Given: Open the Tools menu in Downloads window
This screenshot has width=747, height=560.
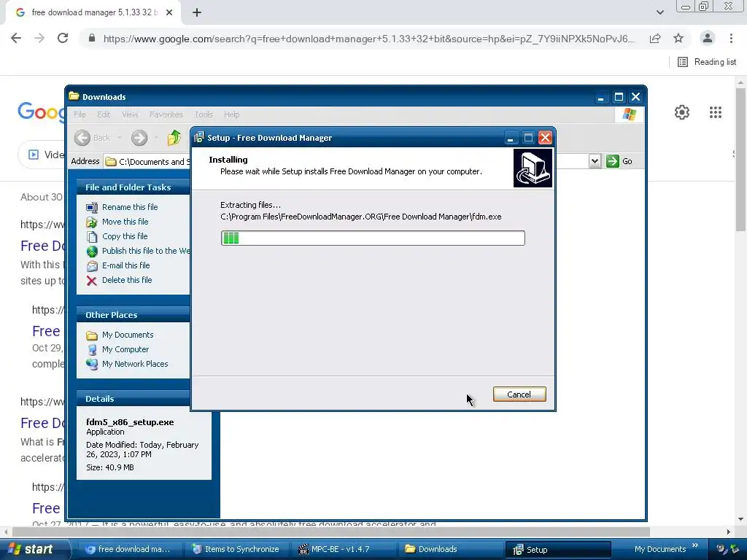Looking at the screenshot, I should [x=204, y=114].
